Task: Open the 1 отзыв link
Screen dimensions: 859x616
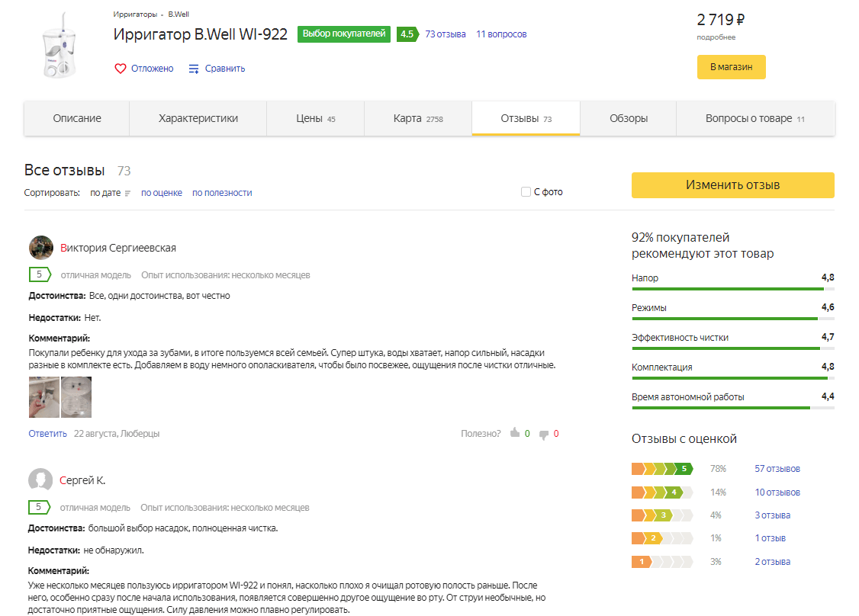Action: coord(771,538)
